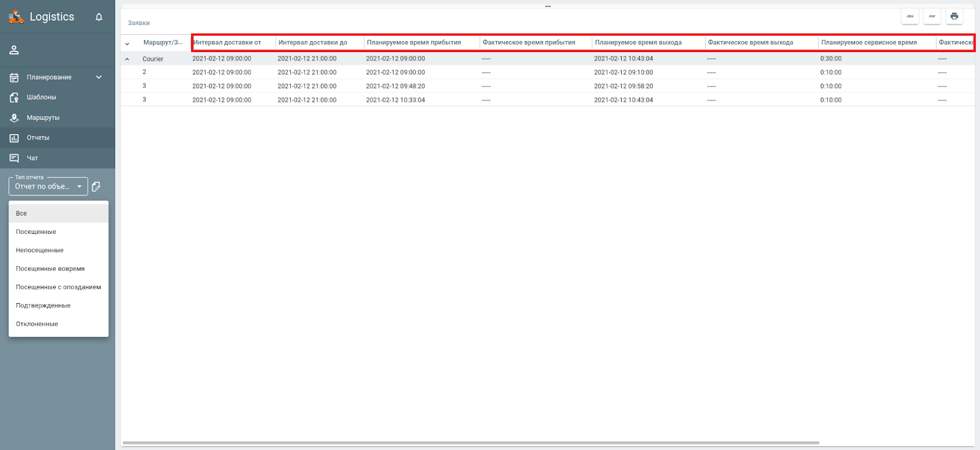The width and height of the screenshot is (980, 450).
Task: Choose Непосещенные in the dropdown list
Action: (x=40, y=250)
